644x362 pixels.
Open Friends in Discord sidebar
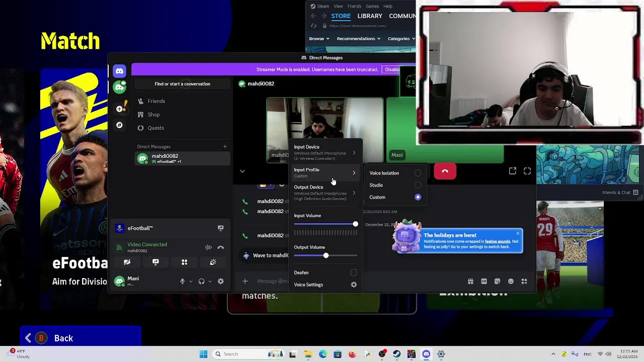pos(182,101)
